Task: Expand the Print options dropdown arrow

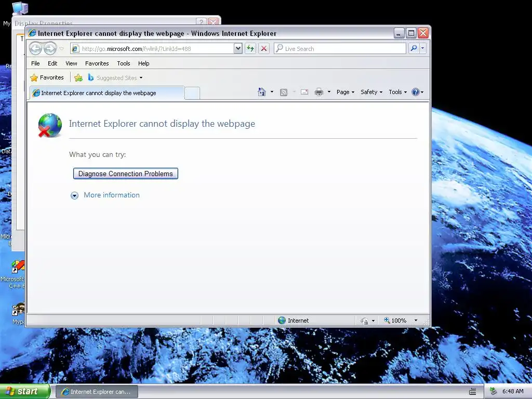Action: click(329, 92)
